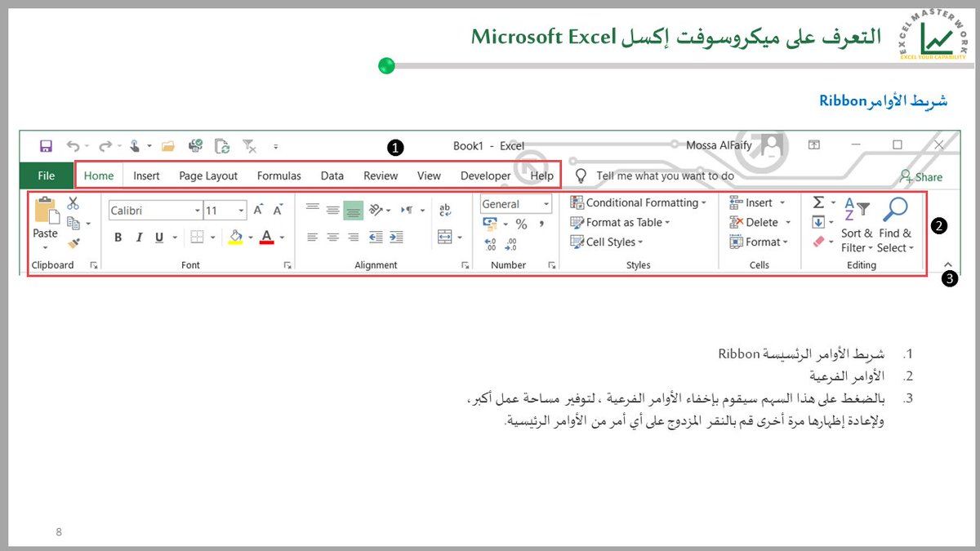
Task: Click the AutoSum sigma icon
Action: (x=818, y=203)
